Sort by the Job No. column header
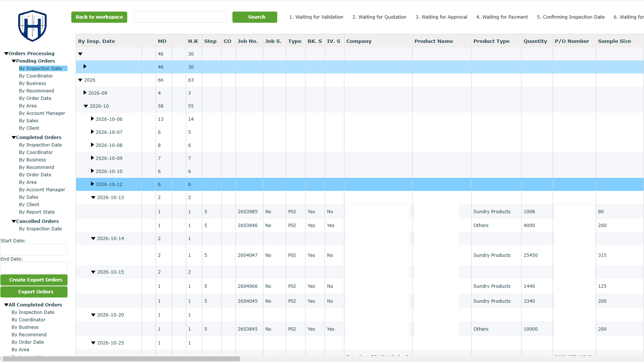Viewport: 644px width, 362px height. point(248,41)
